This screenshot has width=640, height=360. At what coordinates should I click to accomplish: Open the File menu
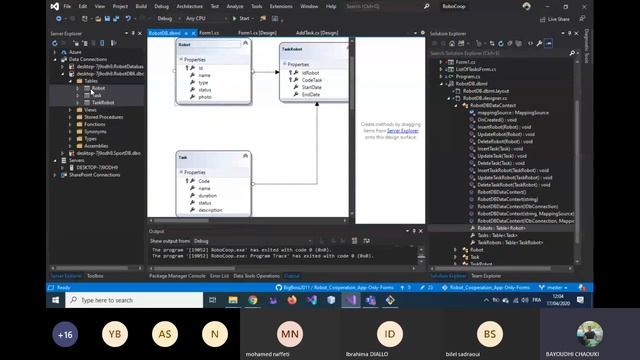click(x=67, y=6)
